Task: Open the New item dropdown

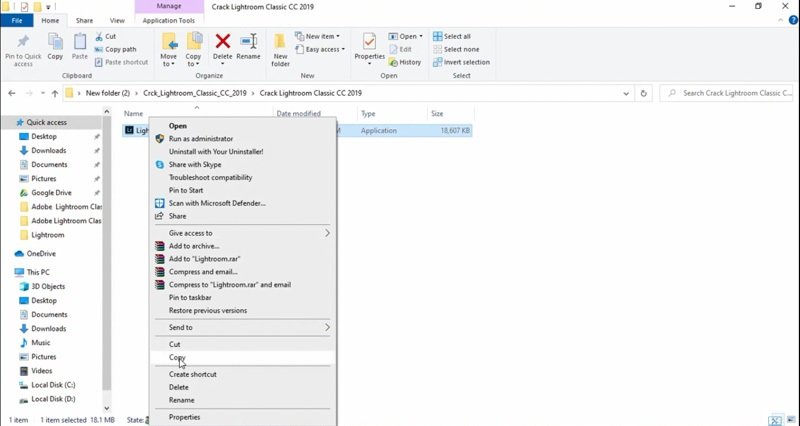Action: (317, 36)
